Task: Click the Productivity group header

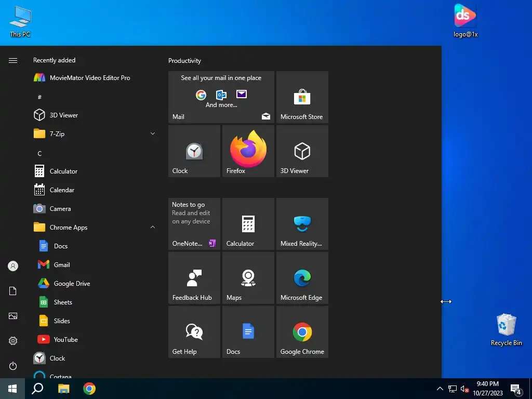Action: pyautogui.click(x=184, y=61)
